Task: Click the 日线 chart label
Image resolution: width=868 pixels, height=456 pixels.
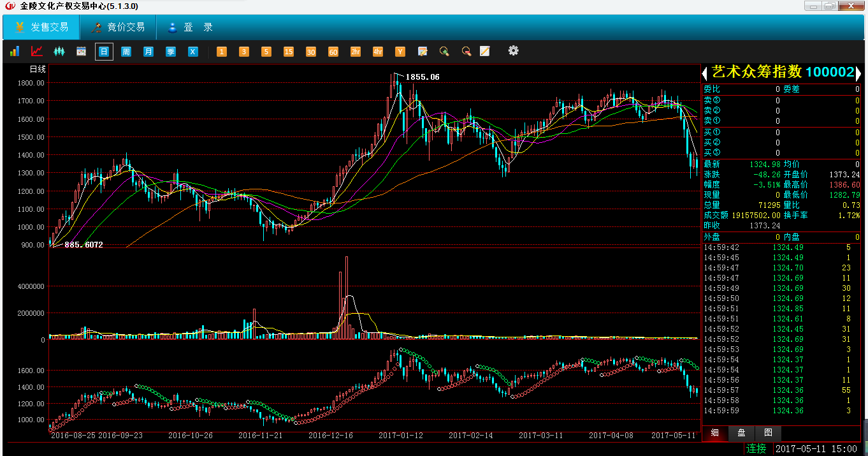Action: tap(38, 69)
